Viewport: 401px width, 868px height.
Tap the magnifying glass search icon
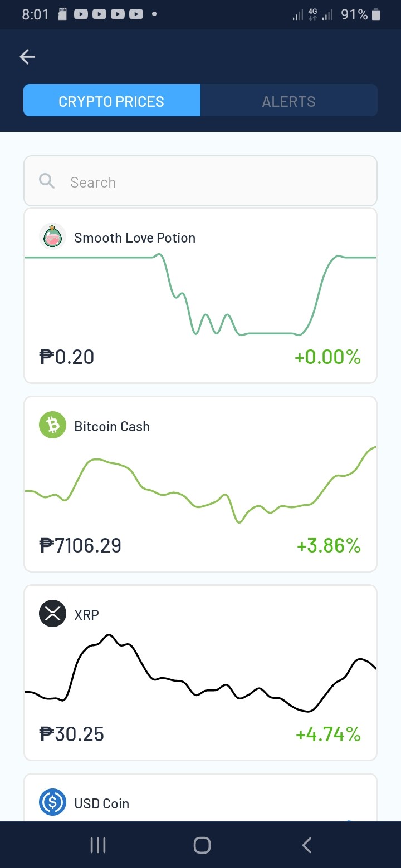pos(47,181)
